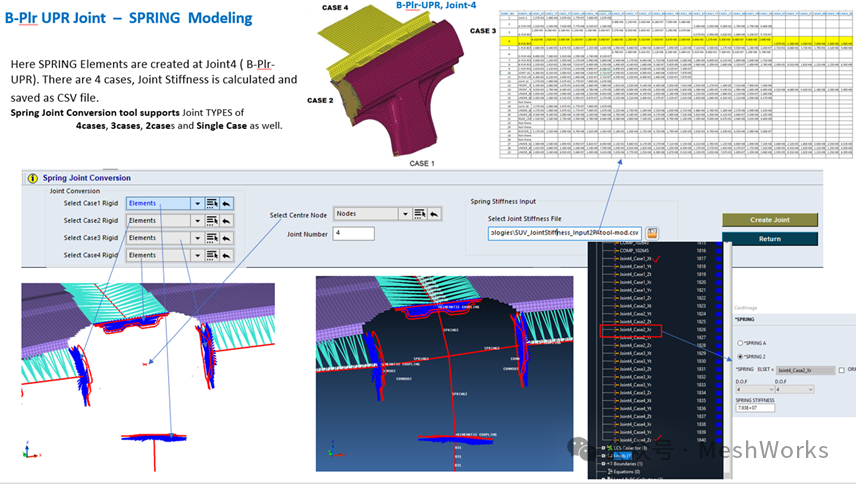Click the LCS Collector tree icon
The width and height of the screenshot is (856, 484).
[611, 448]
